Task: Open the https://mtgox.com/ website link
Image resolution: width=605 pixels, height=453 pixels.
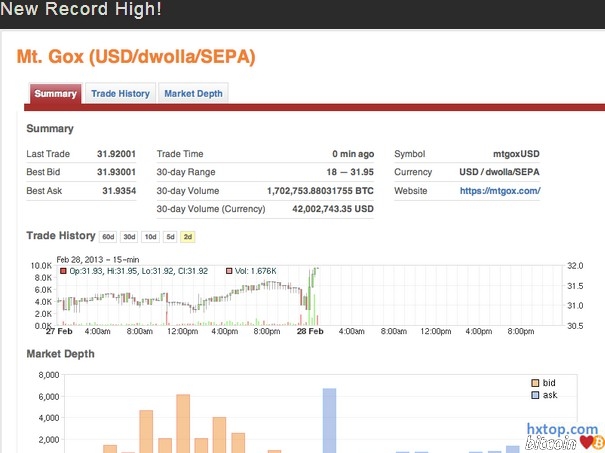Action: point(500,190)
